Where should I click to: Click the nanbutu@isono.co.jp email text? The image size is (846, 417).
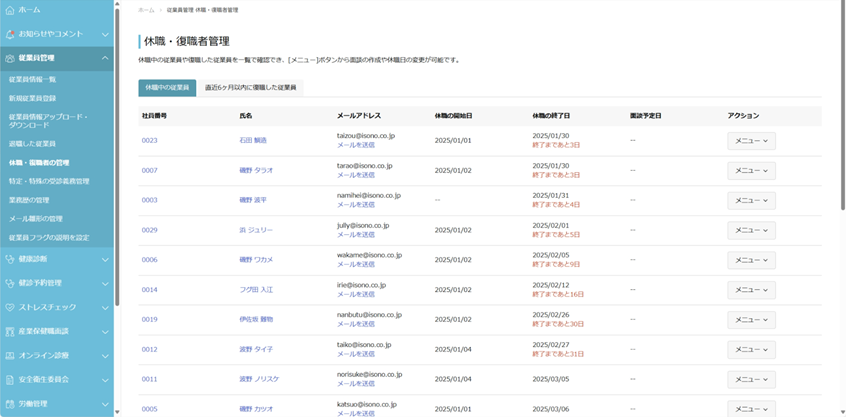[370, 315]
